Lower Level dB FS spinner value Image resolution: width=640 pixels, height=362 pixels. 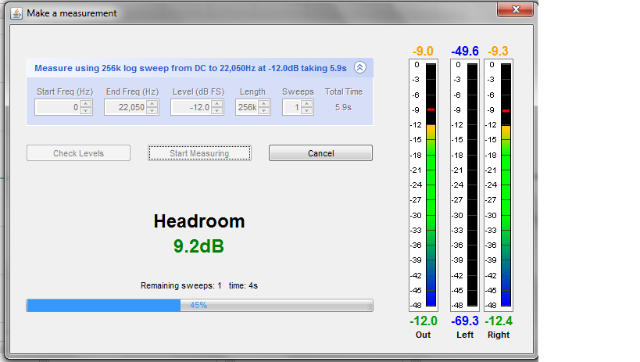pyautogui.click(x=218, y=111)
